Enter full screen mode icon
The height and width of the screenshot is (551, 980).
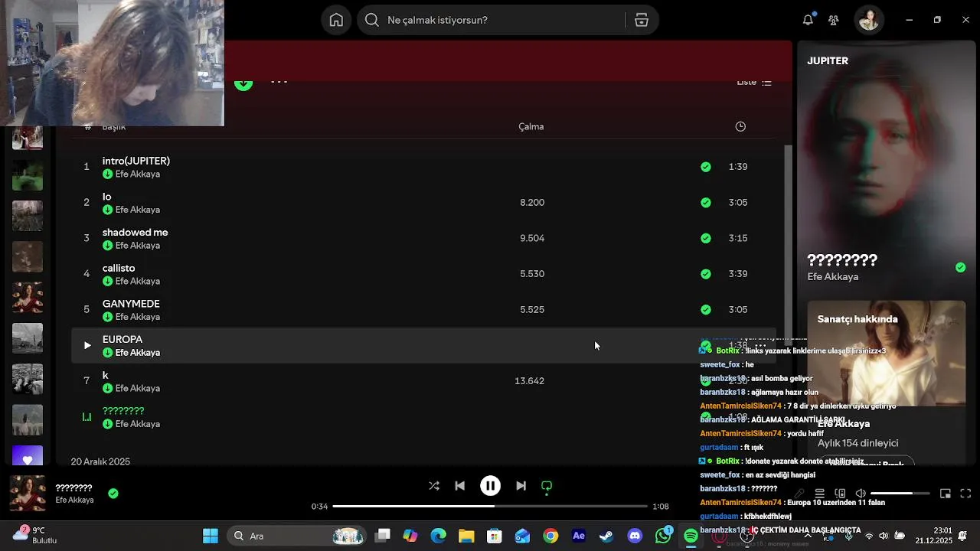tap(965, 494)
